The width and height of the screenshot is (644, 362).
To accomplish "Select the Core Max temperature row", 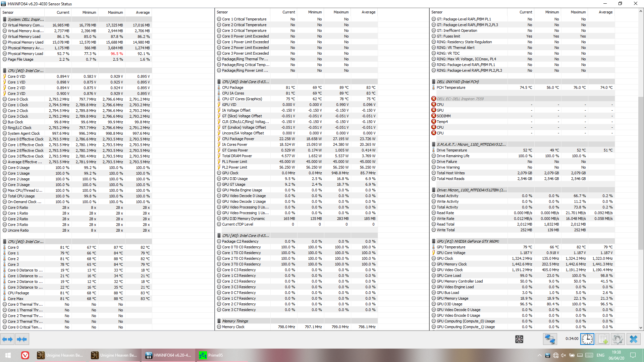I will pyautogui.click(x=77, y=299).
